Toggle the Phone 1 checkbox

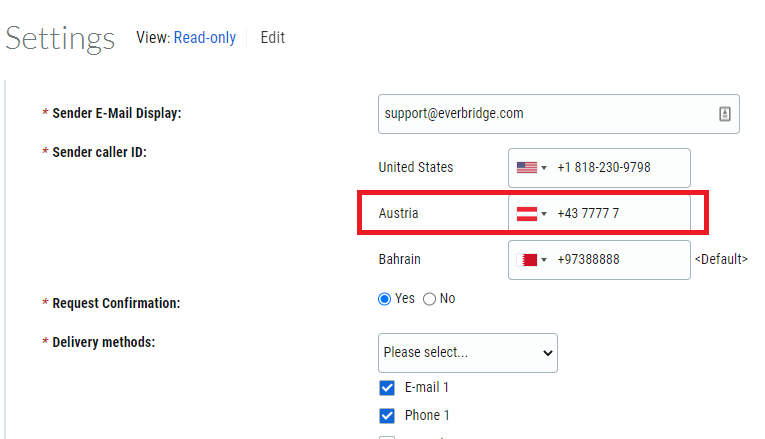387,416
